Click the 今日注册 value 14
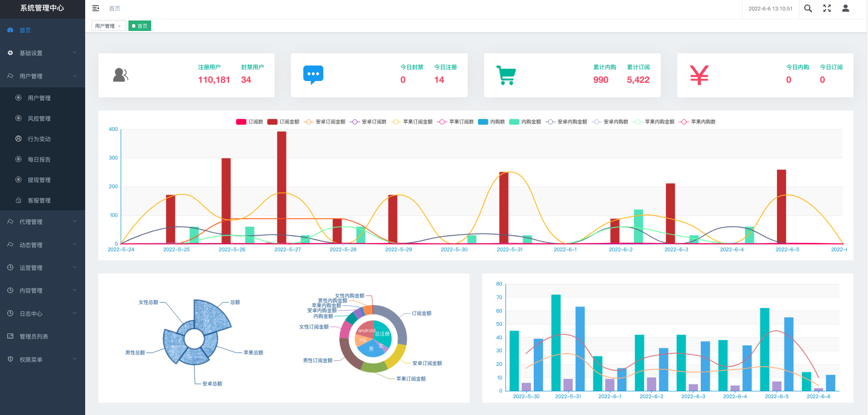868x415 pixels. pyautogui.click(x=439, y=80)
